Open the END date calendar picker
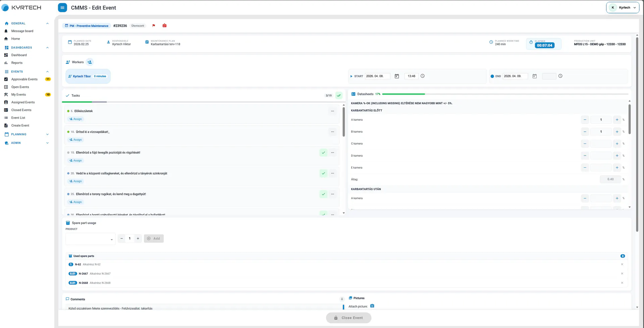The height and width of the screenshot is (328, 644). (535, 76)
